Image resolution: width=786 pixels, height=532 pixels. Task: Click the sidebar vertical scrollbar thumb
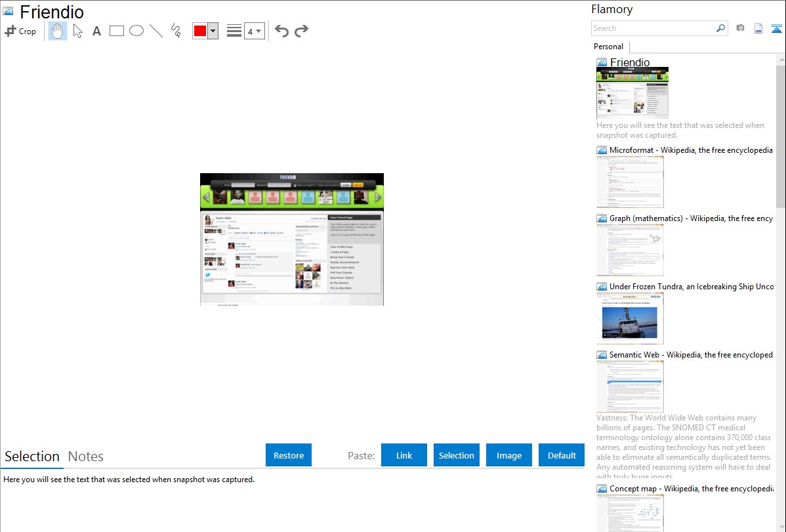click(x=781, y=136)
